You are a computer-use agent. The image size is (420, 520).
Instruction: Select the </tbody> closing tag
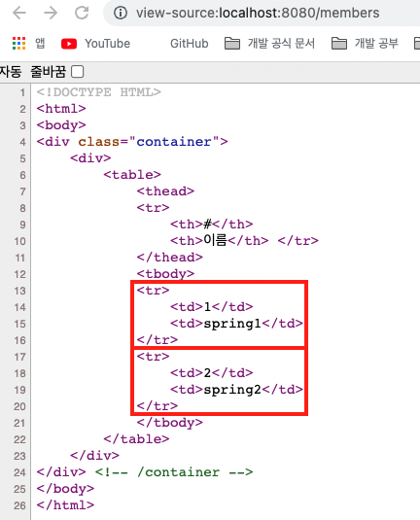[x=170, y=423]
